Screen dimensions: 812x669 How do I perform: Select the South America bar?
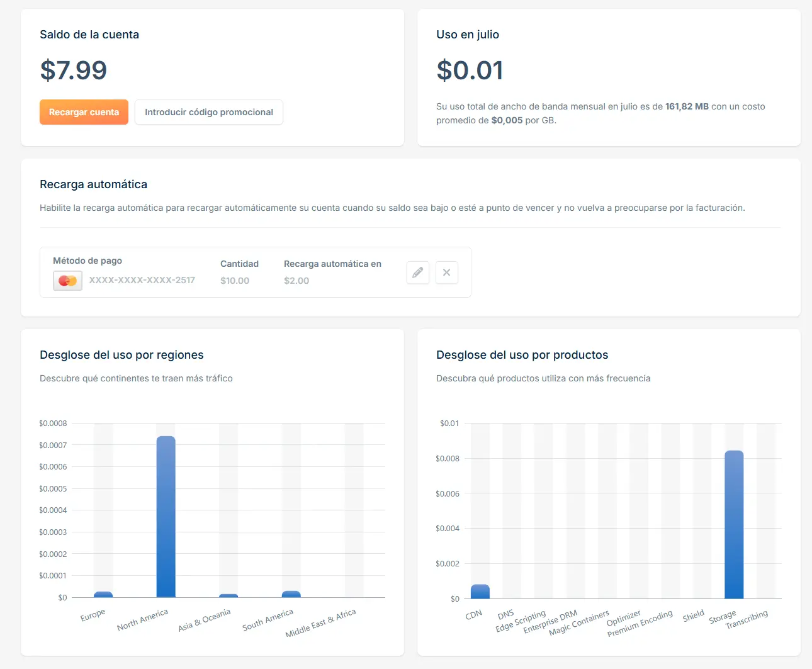coord(291,594)
